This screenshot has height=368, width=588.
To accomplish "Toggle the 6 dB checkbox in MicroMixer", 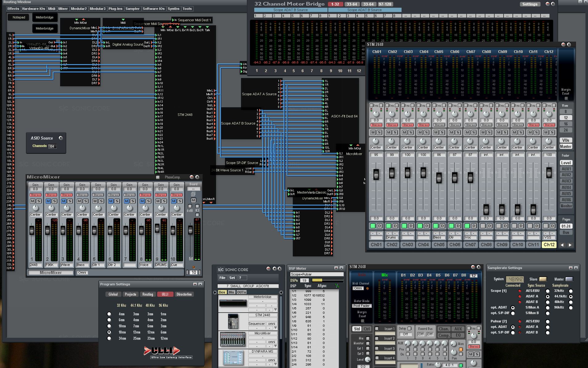I will [x=190, y=206].
